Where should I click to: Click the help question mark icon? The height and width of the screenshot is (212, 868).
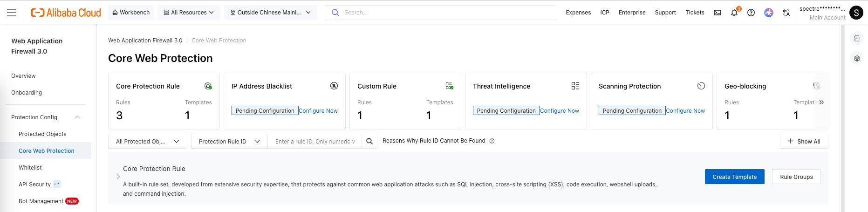(751, 13)
